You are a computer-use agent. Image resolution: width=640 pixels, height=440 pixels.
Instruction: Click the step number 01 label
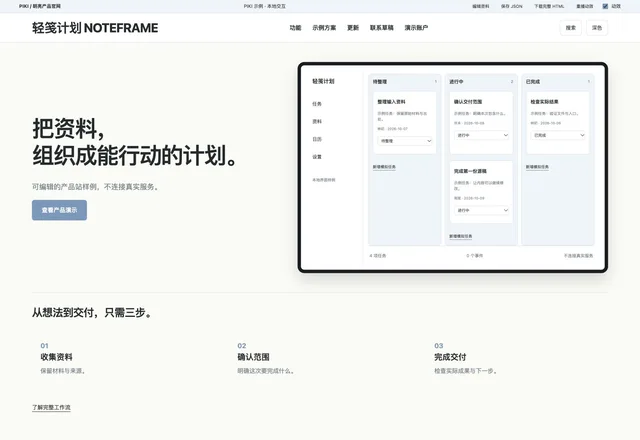(x=44, y=346)
